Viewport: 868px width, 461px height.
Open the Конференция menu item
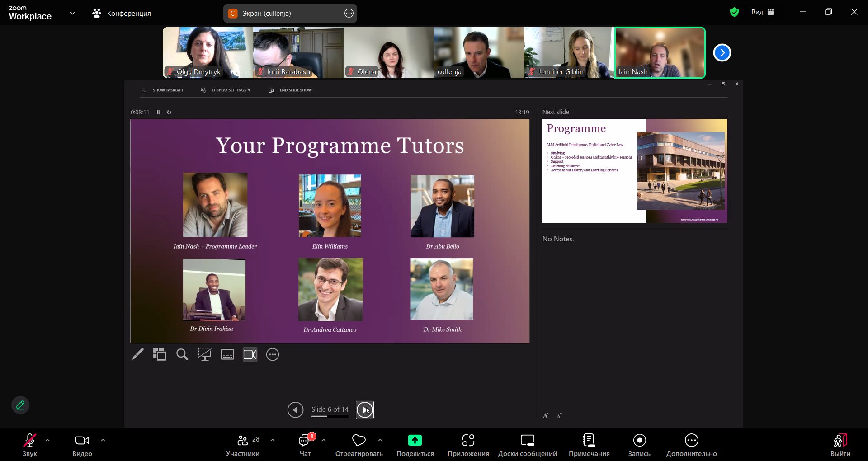[122, 14]
